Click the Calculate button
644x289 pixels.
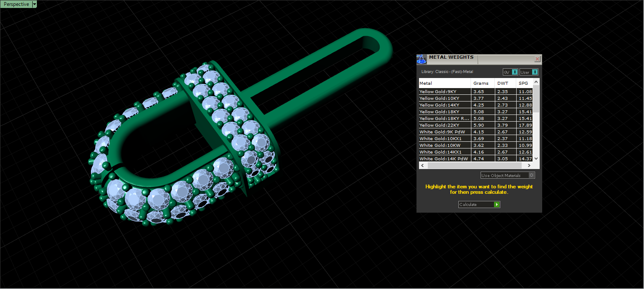(x=479, y=205)
